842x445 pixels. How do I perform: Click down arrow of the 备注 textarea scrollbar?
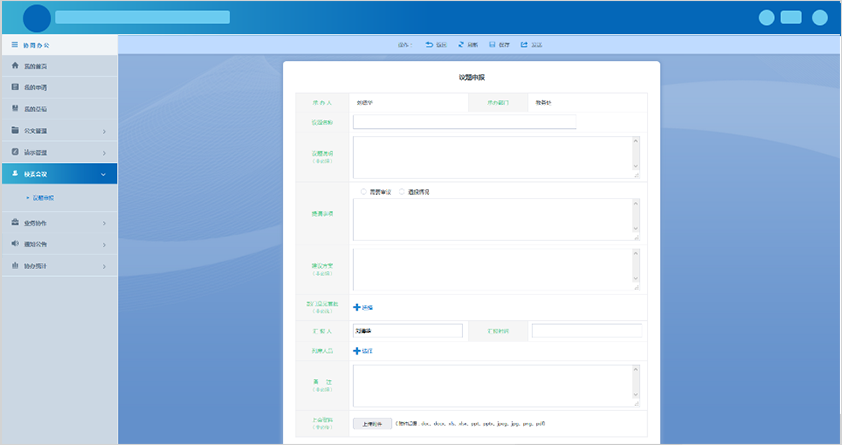pyautogui.click(x=636, y=395)
